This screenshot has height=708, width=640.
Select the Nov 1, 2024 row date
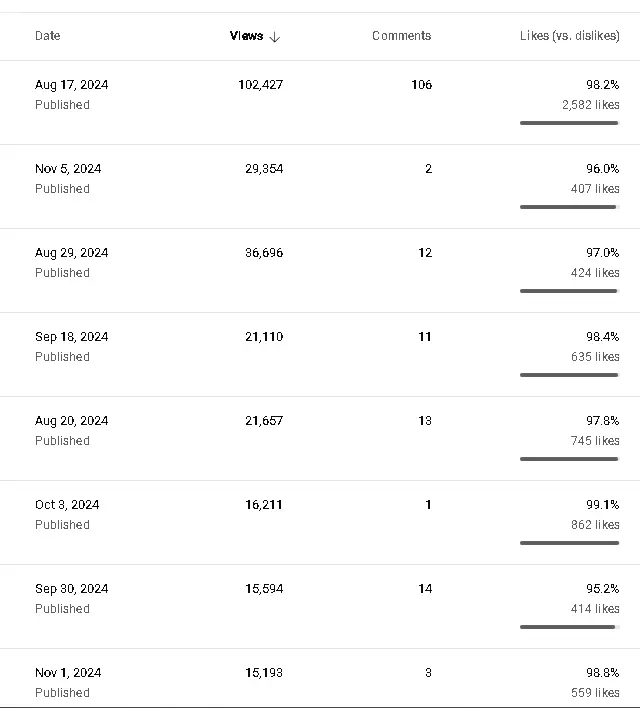point(68,672)
